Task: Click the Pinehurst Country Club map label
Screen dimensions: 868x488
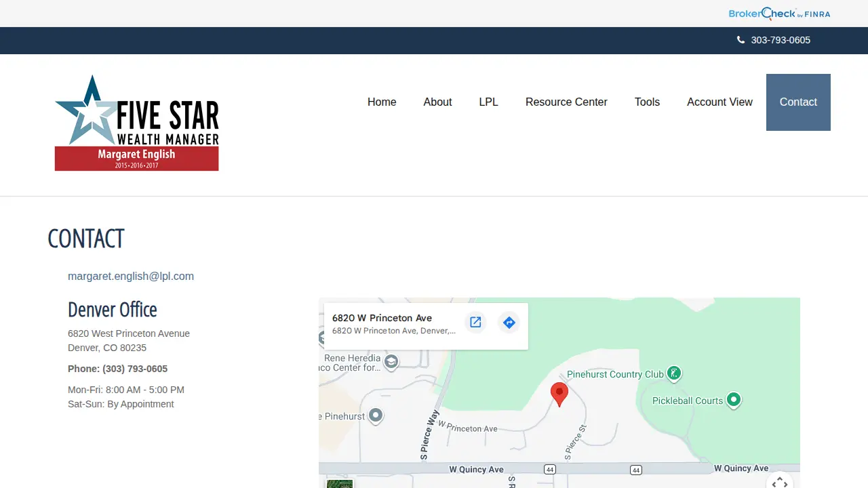Action: [x=615, y=374]
